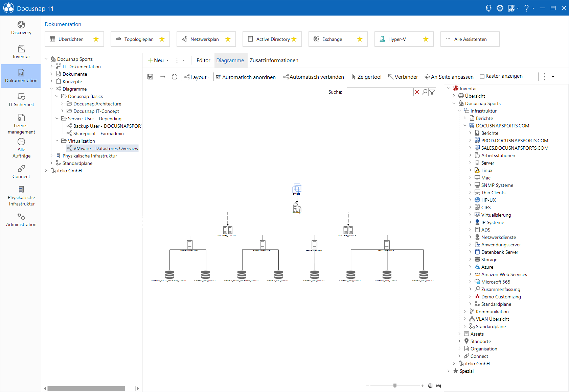This screenshot has width=569, height=392.
Task: Open Alle Aufträge section
Action: [x=21, y=148]
